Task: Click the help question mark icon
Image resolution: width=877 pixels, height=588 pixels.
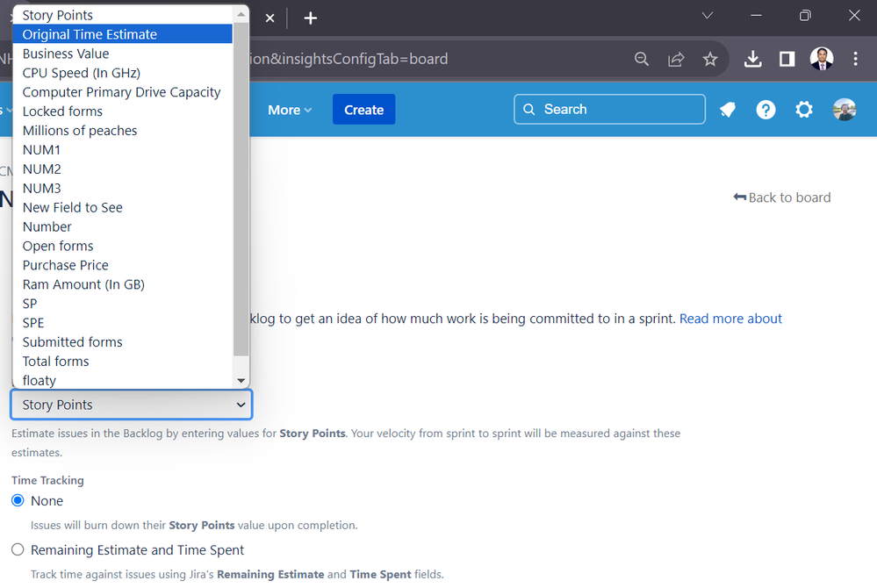Action: [765, 109]
